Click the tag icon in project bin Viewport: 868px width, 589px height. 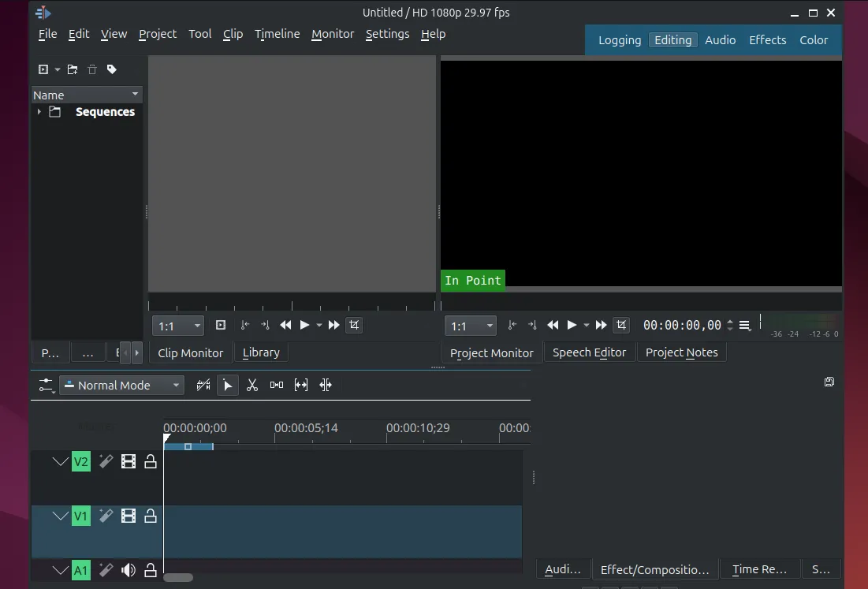coord(112,69)
